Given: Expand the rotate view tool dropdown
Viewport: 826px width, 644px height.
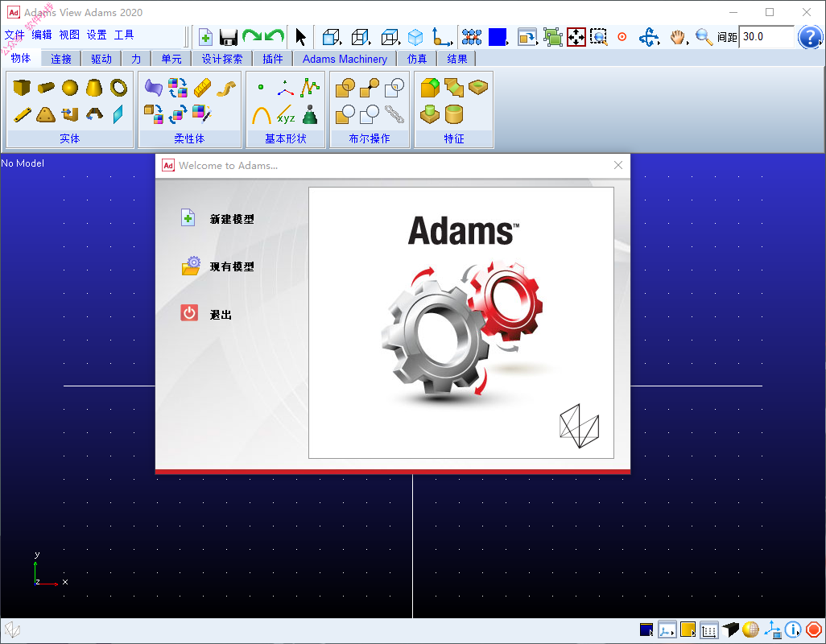Looking at the screenshot, I should pyautogui.click(x=649, y=37).
